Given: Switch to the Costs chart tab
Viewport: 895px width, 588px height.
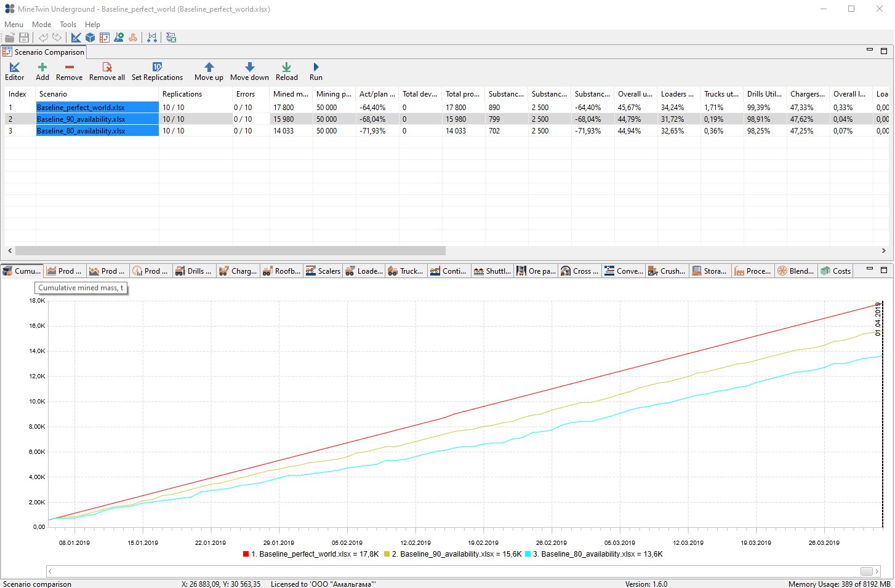Looking at the screenshot, I should (x=836, y=271).
